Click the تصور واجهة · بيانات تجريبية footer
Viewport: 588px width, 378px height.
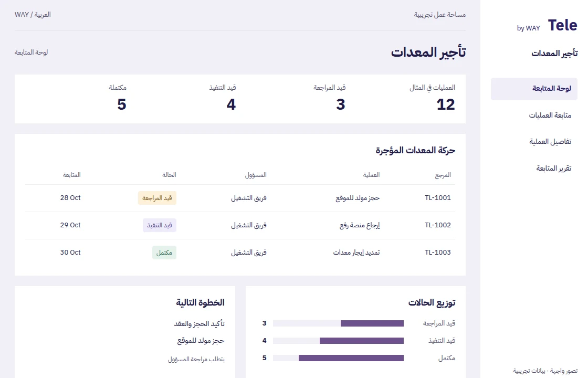tap(545, 371)
